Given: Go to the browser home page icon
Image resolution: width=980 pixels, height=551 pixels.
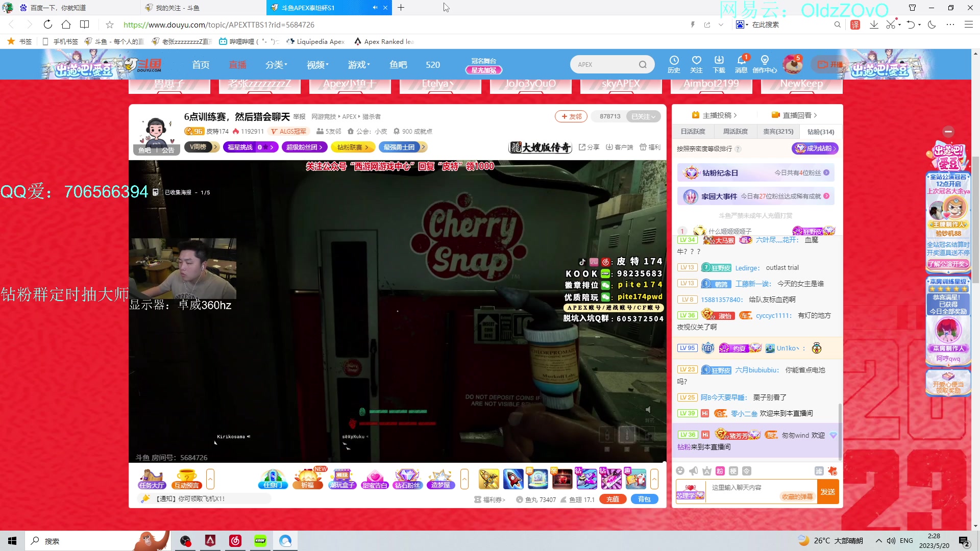Looking at the screenshot, I should (x=66, y=24).
